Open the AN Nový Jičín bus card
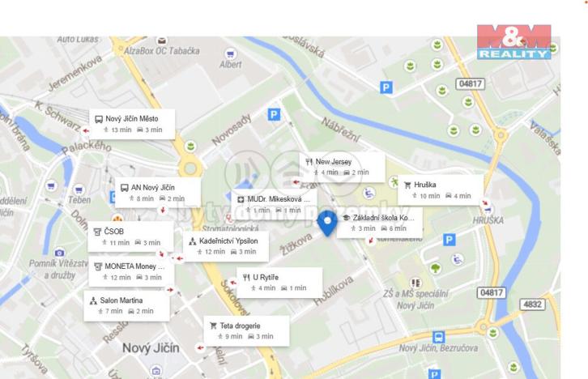This screenshot has width=588, height=379. (x=157, y=192)
